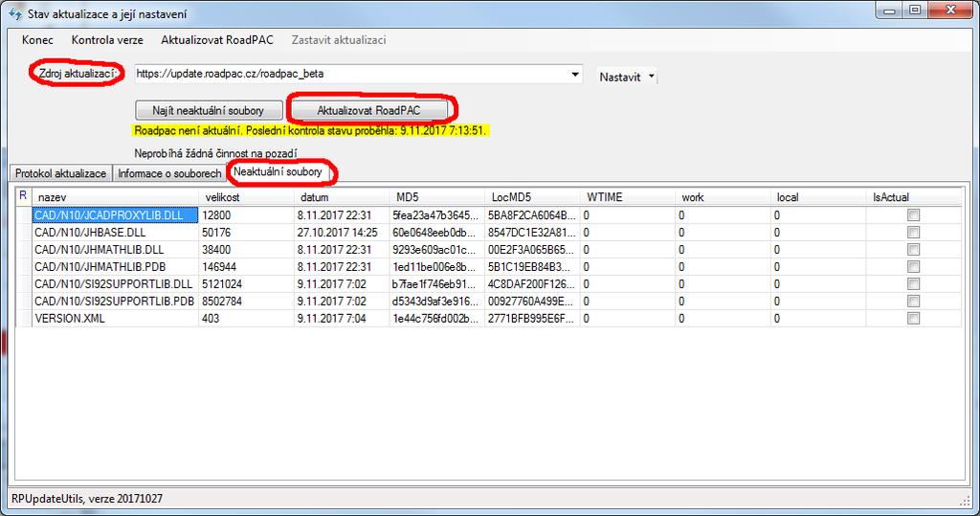The height and width of the screenshot is (516, 980).
Task: Click the MD5 column header
Action: point(436,197)
